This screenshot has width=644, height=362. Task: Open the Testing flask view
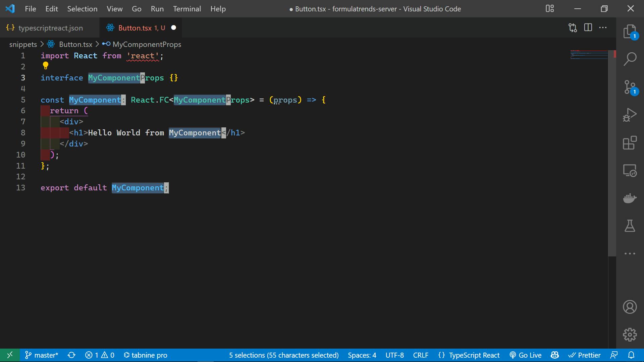(x=630, y=226)
